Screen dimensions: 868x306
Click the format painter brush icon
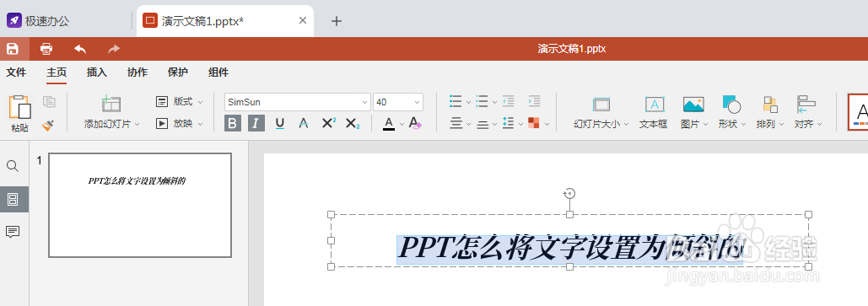[x=49, y=125]
